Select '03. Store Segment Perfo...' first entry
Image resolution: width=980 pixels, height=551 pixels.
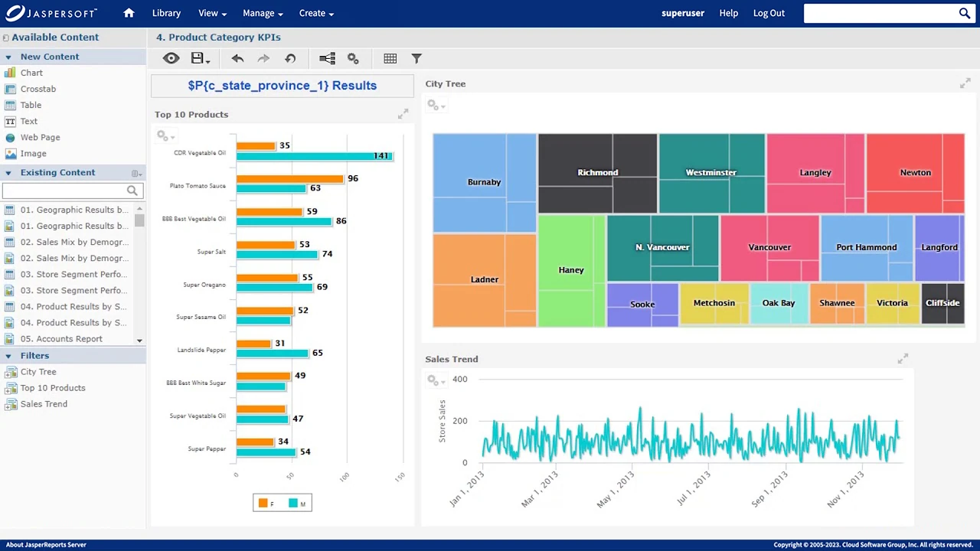(73, 274)
